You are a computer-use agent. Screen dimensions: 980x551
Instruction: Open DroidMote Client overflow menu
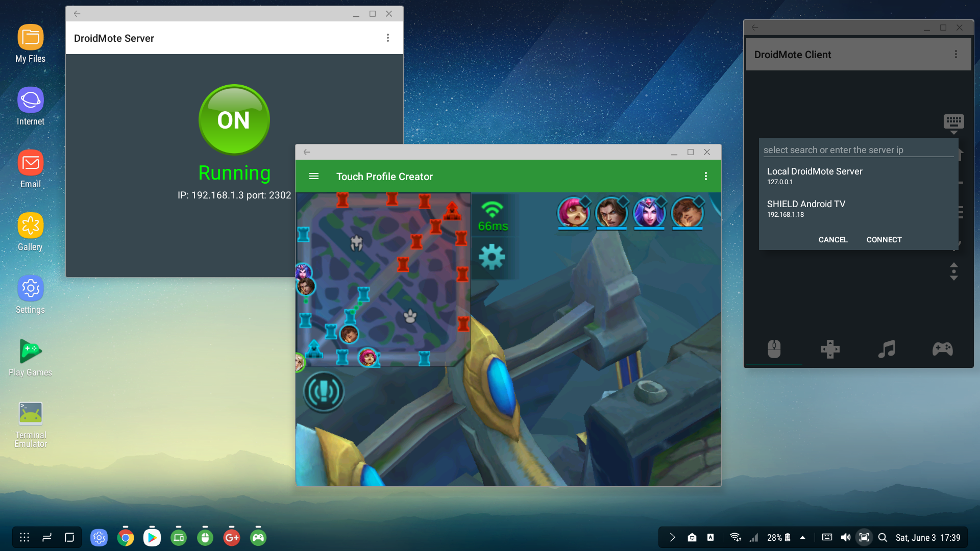[956, 54]
